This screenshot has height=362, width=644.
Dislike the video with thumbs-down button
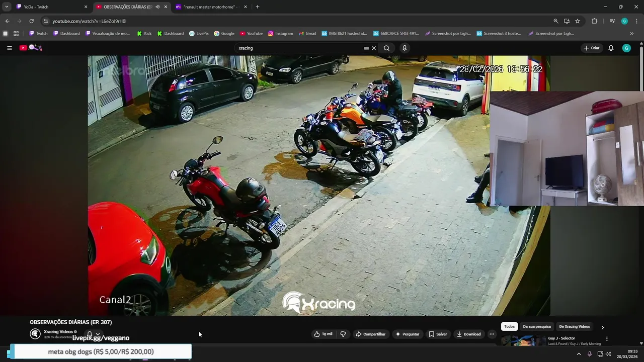[343, 334]
